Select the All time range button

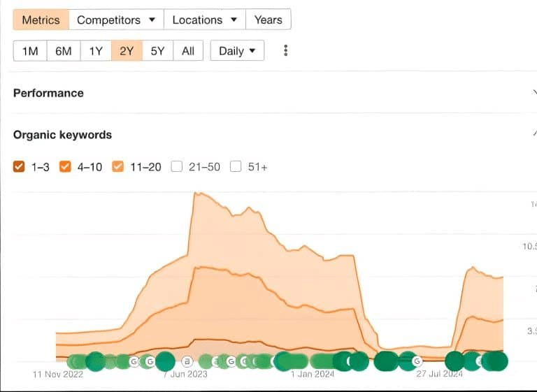coord(188,51)
